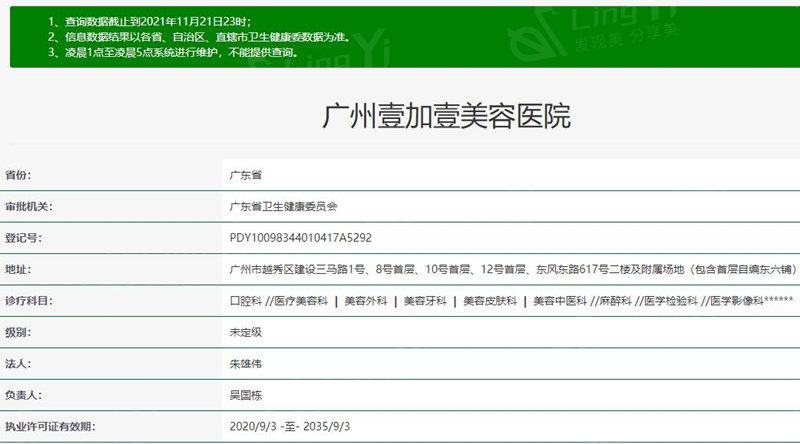Click the hospital title 广州壹加壹美容医院
The width and height of the screenshot is (800, 444).
[x=446, y=116]
